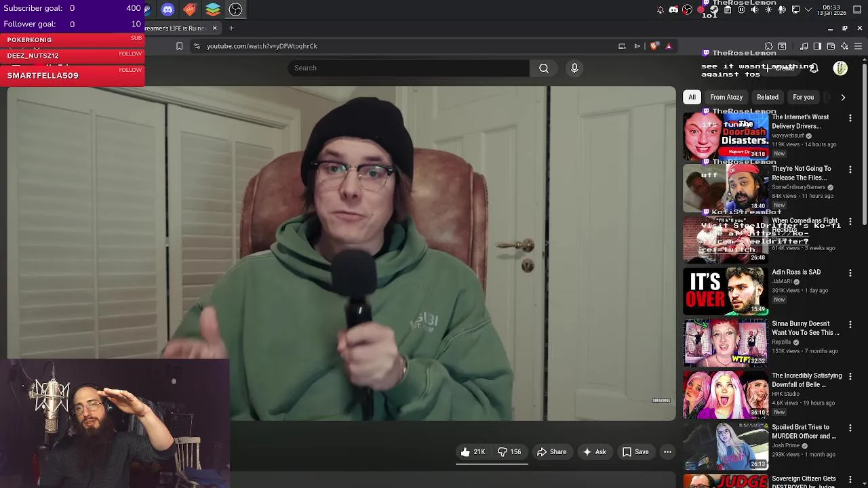Toggle the browser sidebar panel
The width and height of the screenshot is (868, 488).
click(817, 46)
